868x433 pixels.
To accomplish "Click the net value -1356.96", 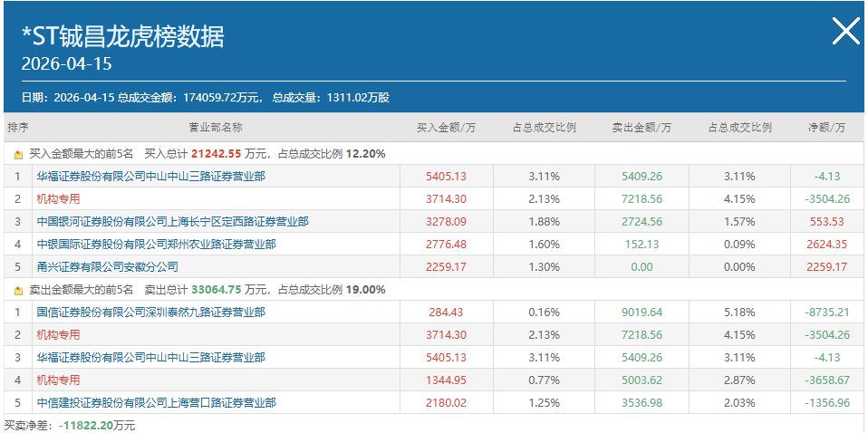I will (x=827, y=403).
